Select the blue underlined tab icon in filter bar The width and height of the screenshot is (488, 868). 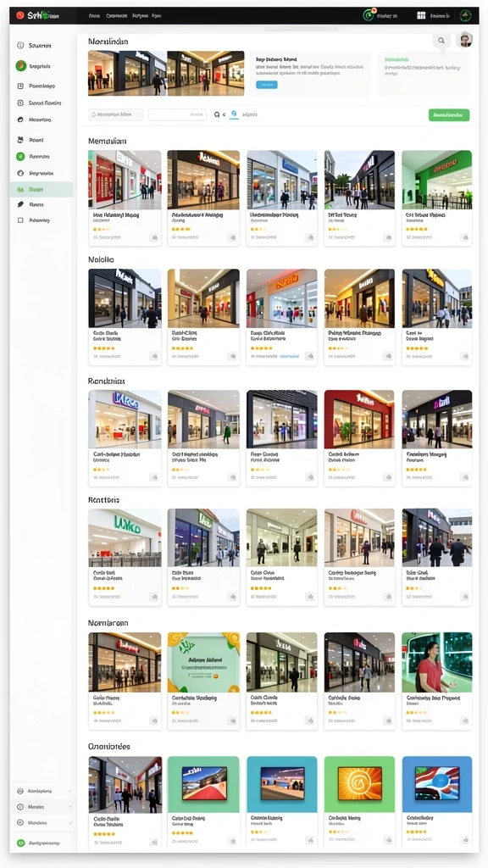coord(234,114)
